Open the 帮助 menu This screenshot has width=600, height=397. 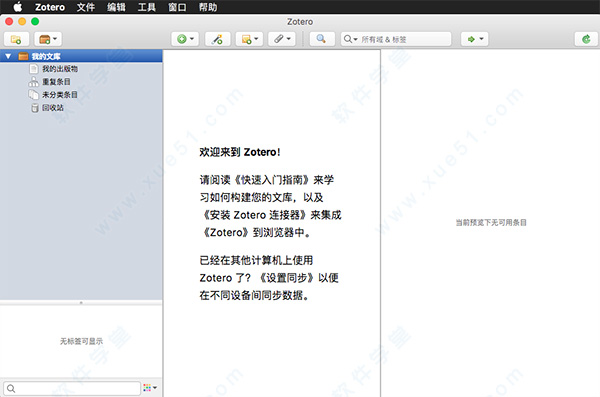(x=208, y=7)
